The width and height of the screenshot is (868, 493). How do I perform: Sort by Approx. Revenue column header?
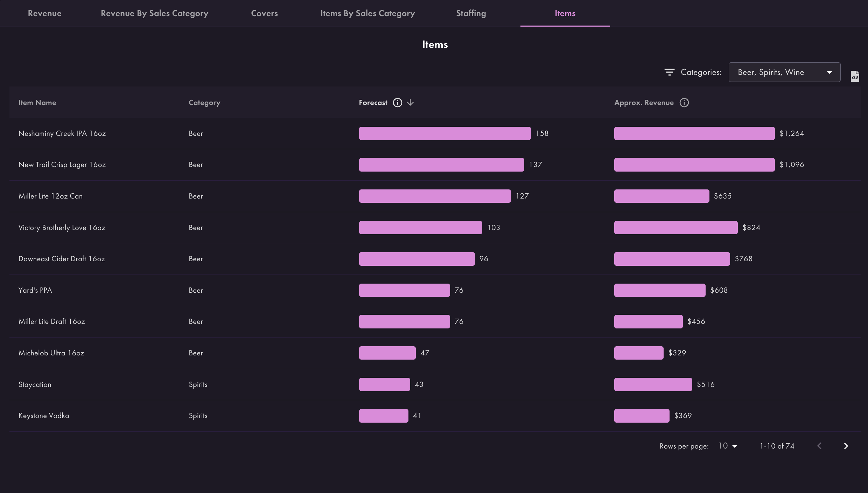click(644, 103)
